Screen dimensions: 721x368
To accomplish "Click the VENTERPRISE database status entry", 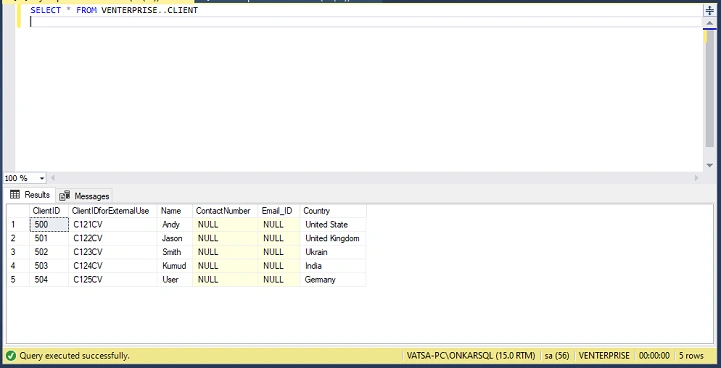I will (x=604, y=356).
